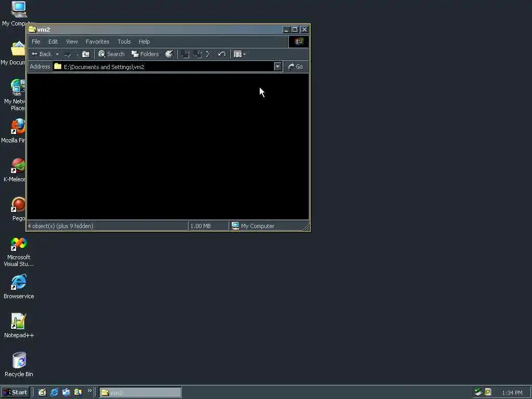Select the Notepad++ desktop shortcut

19,326
